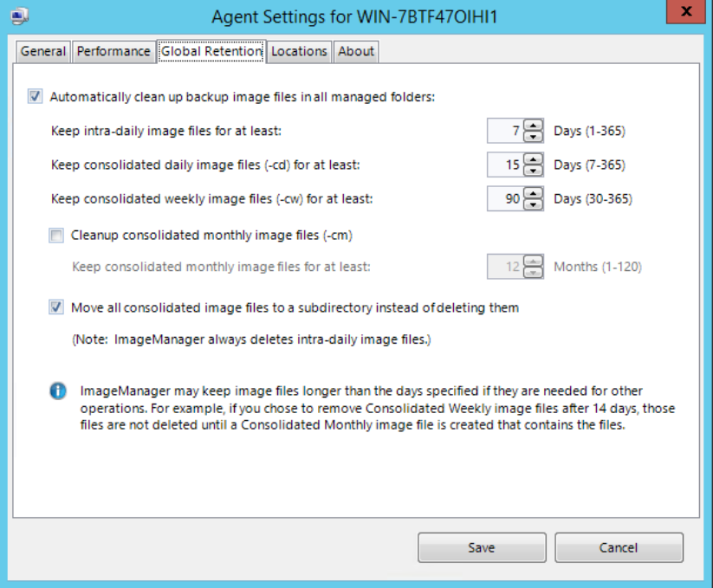The height and width of the screenshot is (588, 713).
Task: Click the application icon in the title bar
Action: coord(20,16)
